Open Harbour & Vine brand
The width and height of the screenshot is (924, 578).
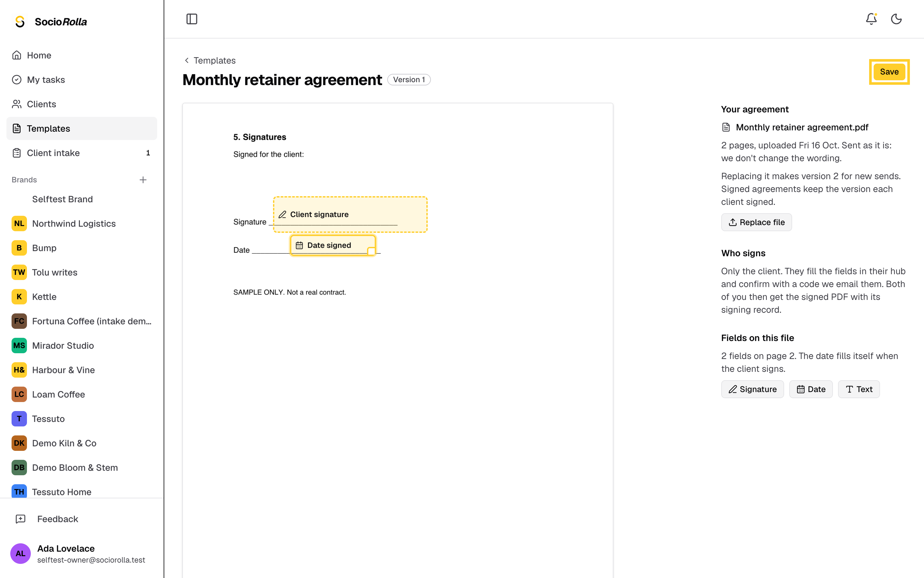(82, 370)
